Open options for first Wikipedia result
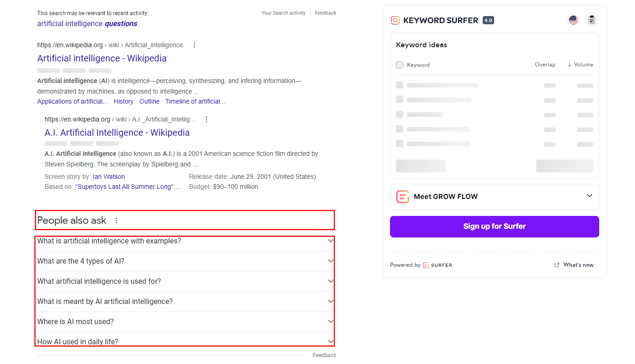Image resolution: width=635 pixels, height=364 pixels. coord(195,45)
